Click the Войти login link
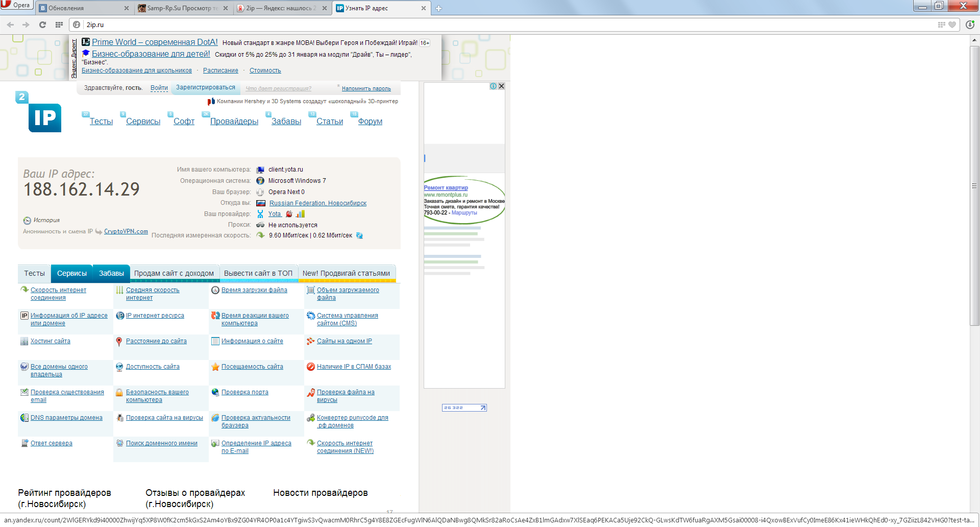This screenshot has height=527, width=980. [159, 88]
